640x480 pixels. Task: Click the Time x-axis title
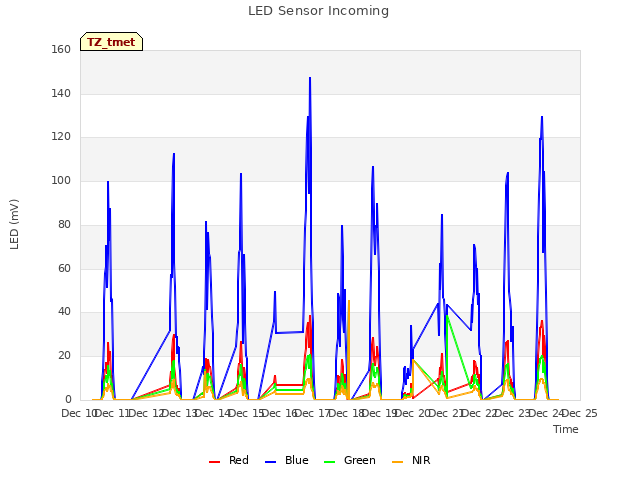pos(566,429)
